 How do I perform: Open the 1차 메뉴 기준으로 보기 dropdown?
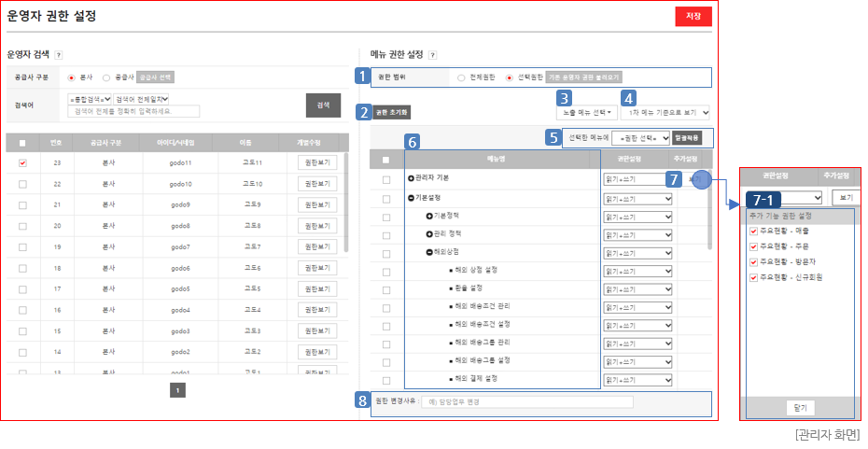665,113
